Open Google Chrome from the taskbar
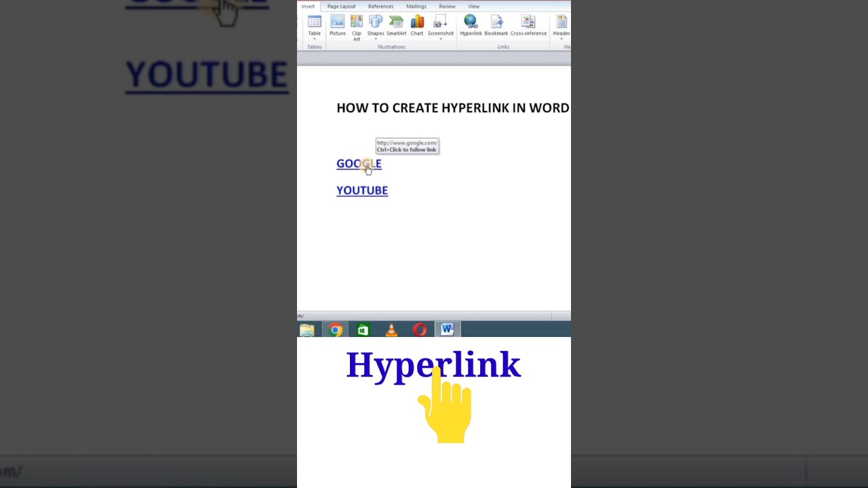Image resolution: width=868 pixels, height=488 pixels. [336, 330]
